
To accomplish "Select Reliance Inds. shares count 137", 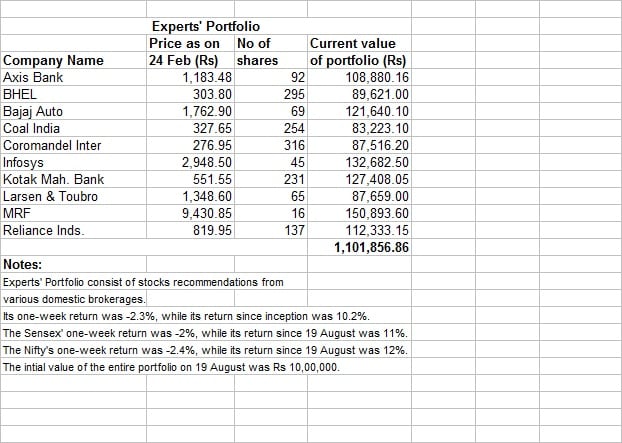I will 271,230.
